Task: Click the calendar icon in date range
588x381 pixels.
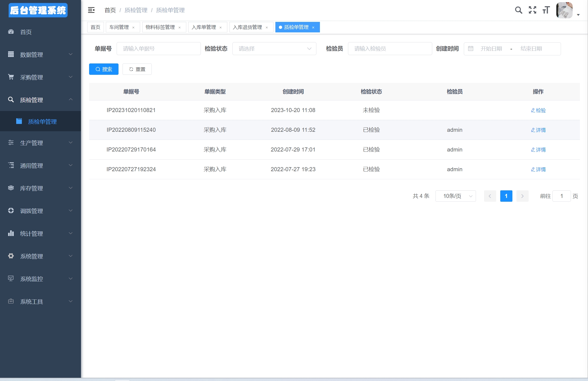Action: [x=471, y=49]
